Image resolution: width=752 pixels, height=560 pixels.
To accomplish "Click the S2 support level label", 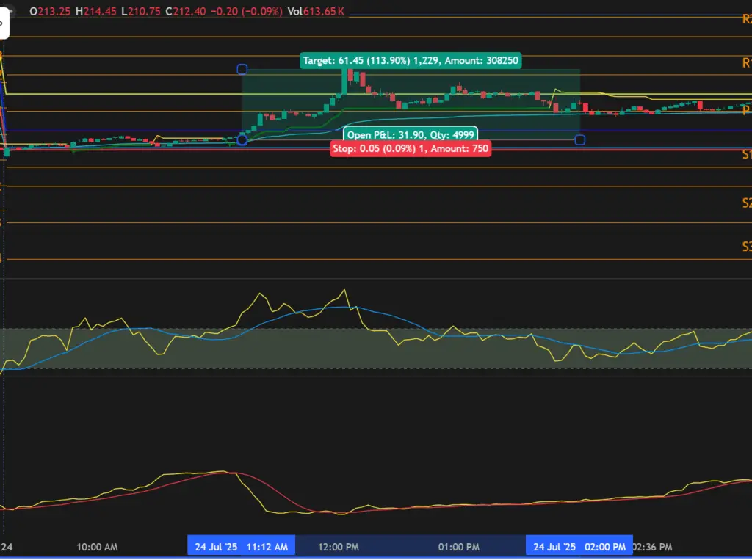I will [x=746, y=203].
